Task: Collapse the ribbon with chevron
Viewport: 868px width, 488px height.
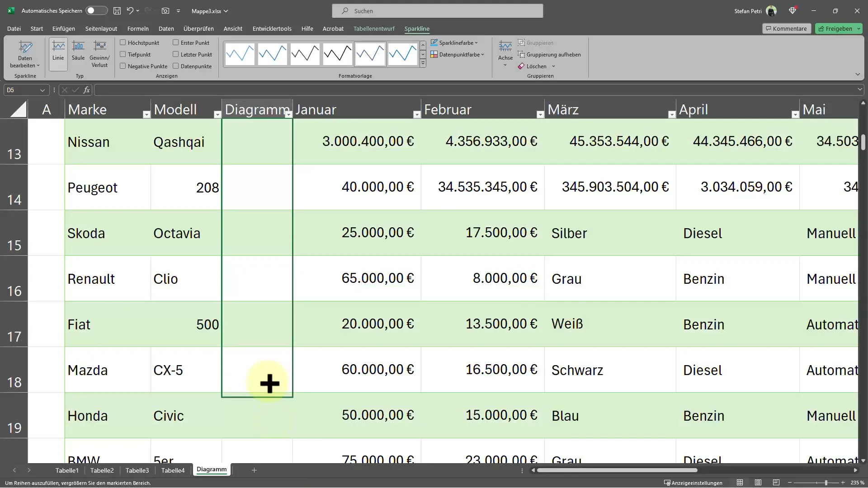Action: pyautogui.click(x=858, y=75)
